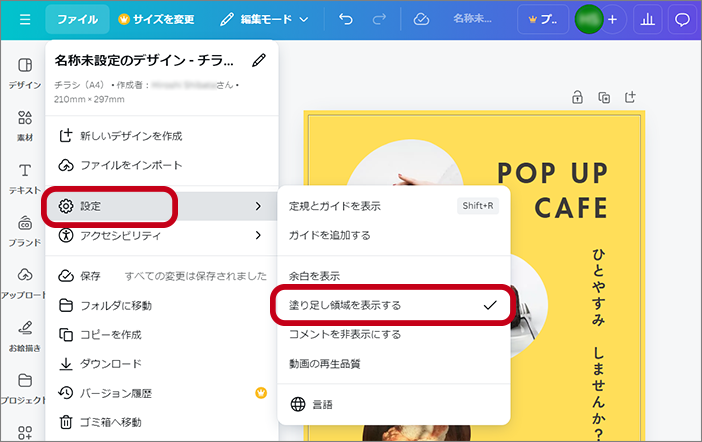Image resolution: width=702 pixels, height=442 pixels.
Task: Open the green profile avatar
Action: click(589, 19)
